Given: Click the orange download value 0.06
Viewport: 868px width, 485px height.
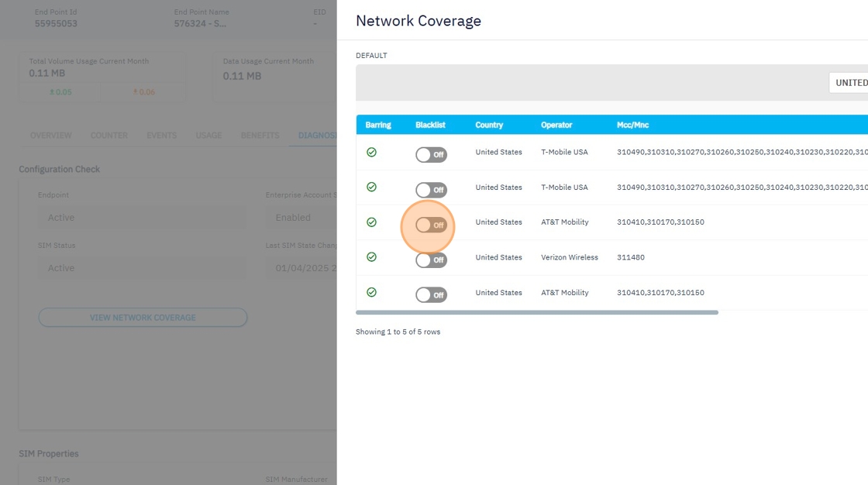Looking at the screenshot, I should tap(144, 92).
